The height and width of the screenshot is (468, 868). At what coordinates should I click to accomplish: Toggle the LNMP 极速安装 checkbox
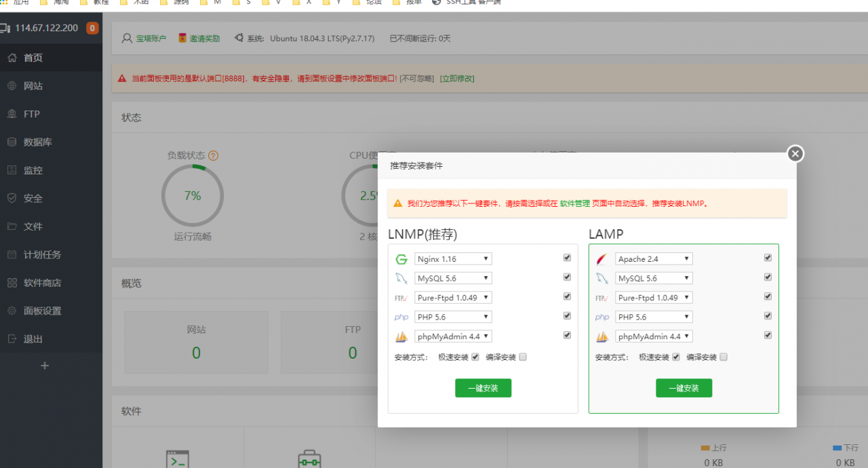pyautogui.click(x=475, y=357)
